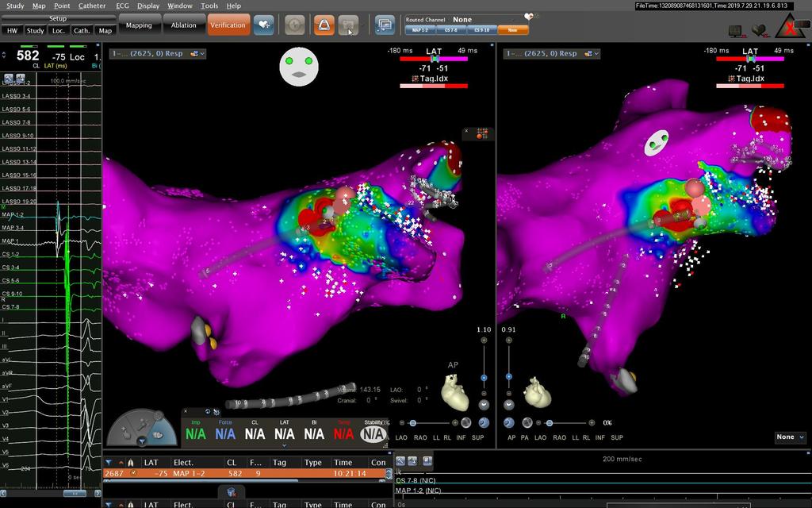Select SUP view in left map
812x508 pixels.
click(478, 437)
